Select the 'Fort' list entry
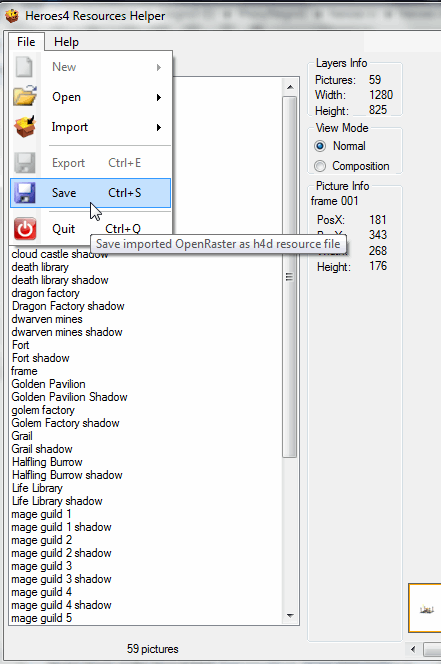Image resolution: width=441 pixels, height=664 pixels. coord(20,345)
